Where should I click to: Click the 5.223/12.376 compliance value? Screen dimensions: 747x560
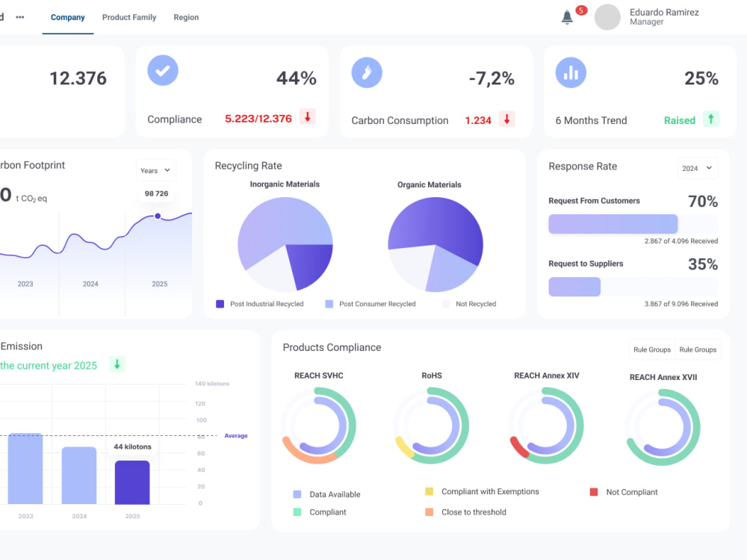tap(258, 119)
